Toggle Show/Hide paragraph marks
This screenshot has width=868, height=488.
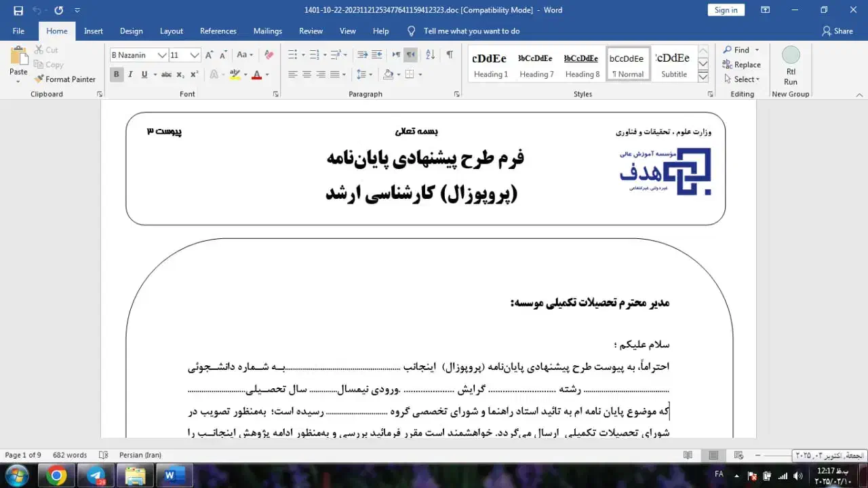pyautogui.click(x=449, y=55)
